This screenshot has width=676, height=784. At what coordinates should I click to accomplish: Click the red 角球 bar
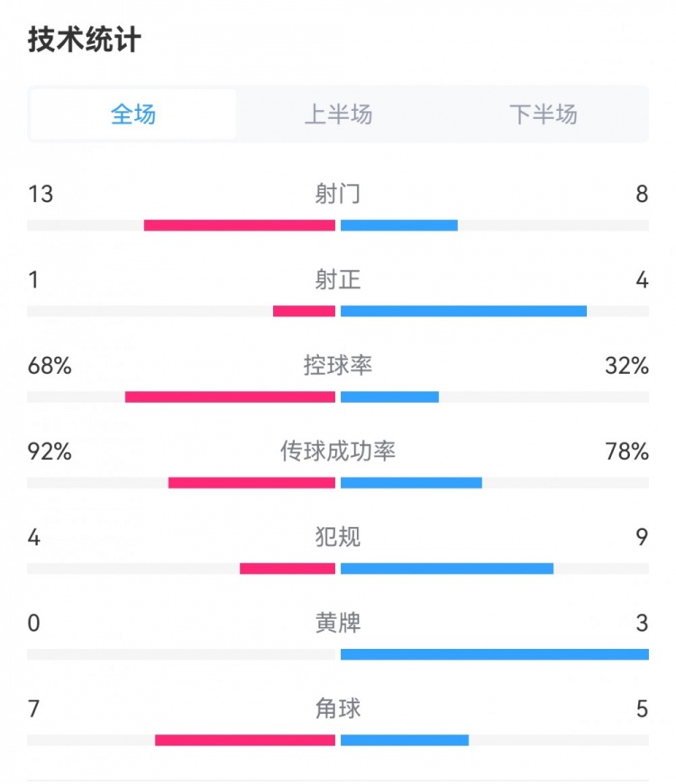click(x=245, y=741)
